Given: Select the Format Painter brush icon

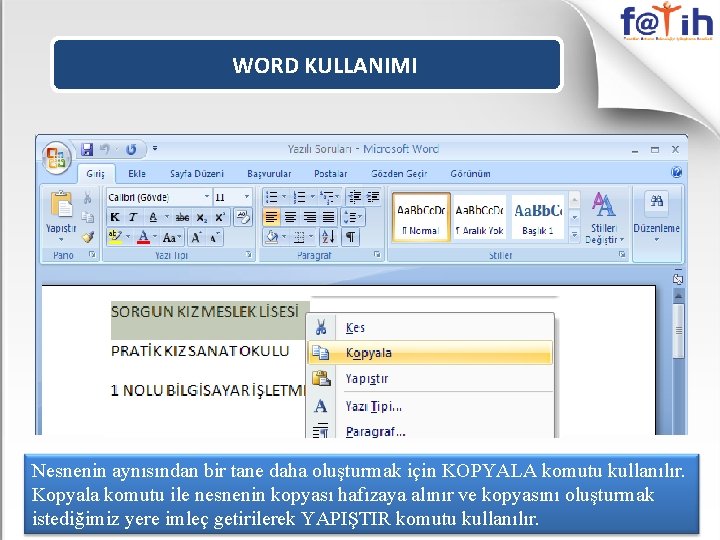Looking at the screenshot, I should pos(87,236).
